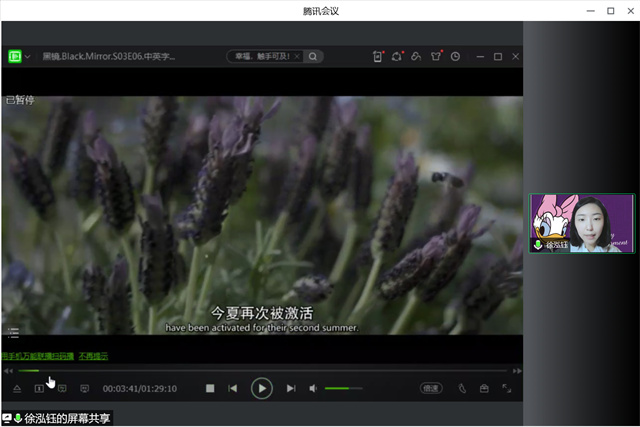Skip to the next video

click(x=291, y=388)
